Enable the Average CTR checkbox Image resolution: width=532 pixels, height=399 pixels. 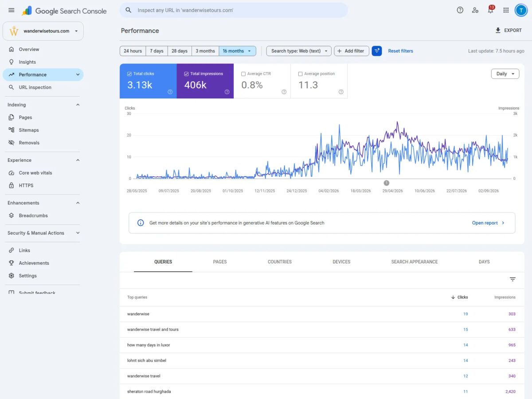[x=243, y=74]
